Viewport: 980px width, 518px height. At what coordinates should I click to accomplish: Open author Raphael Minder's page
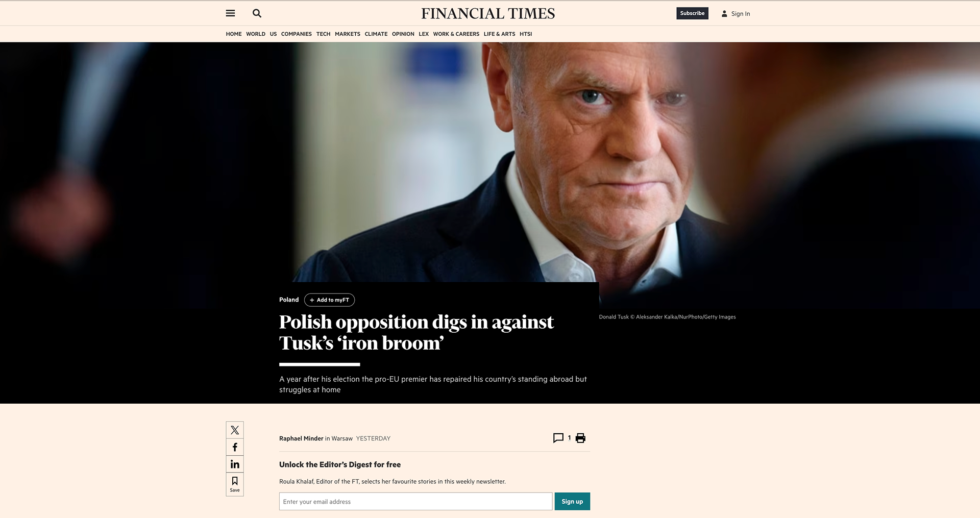coord(301,438)
